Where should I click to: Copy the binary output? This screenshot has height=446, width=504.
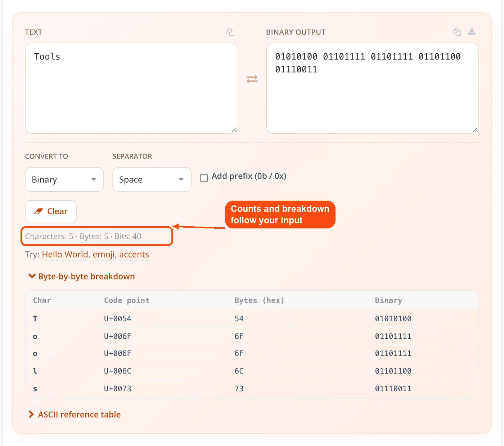click(457, 32)
